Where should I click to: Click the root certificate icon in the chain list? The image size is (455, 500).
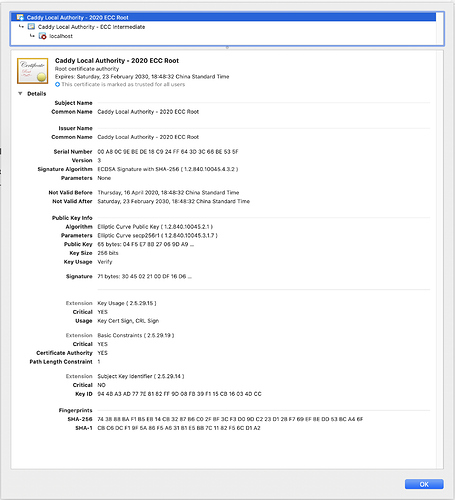tap(20, 17)
